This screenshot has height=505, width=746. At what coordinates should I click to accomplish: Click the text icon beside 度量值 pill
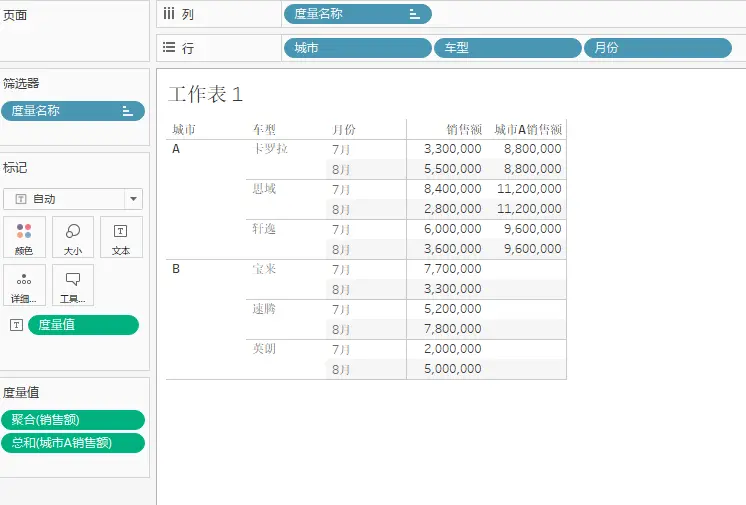[x=16, y=325]
